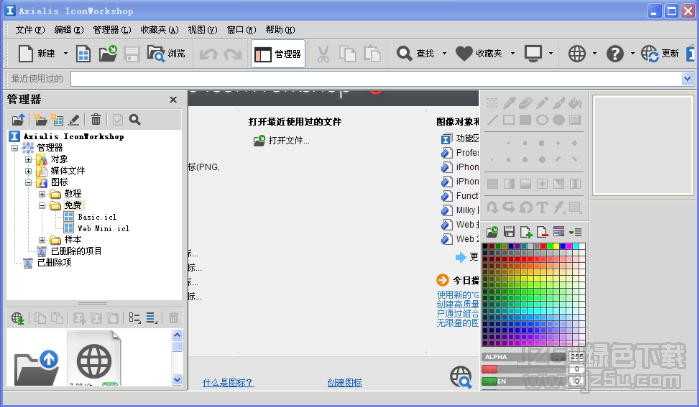The height and width of the screenshot is (407, 699).
Task: Click the Browse (浏览) toolbar icon
Action: (156, 53)
